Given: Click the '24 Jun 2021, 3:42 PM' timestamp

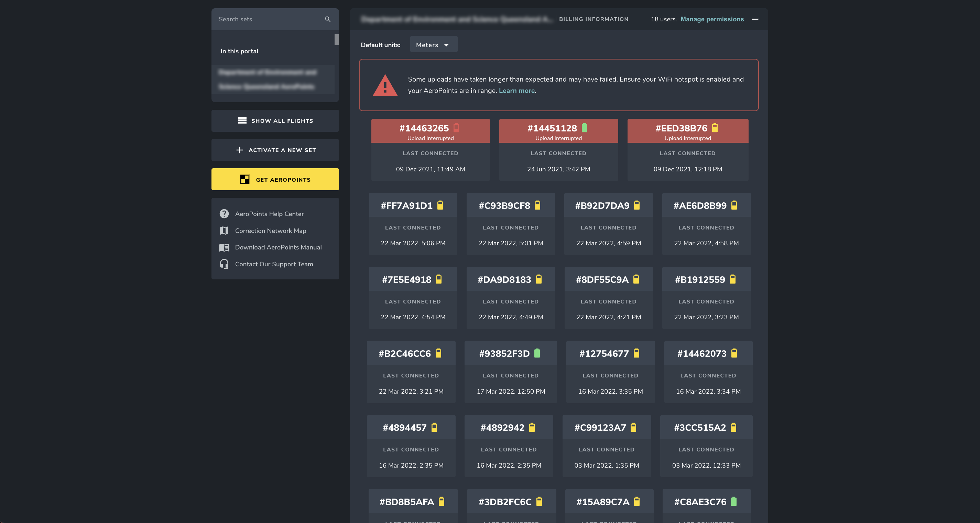Looking at the screenshot, I should pos(558,169).
